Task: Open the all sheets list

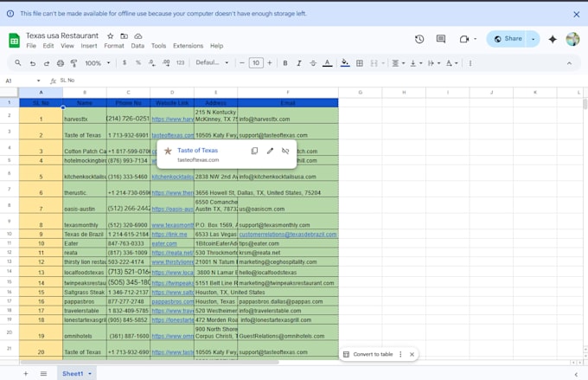Action: (x=43, y=374)
